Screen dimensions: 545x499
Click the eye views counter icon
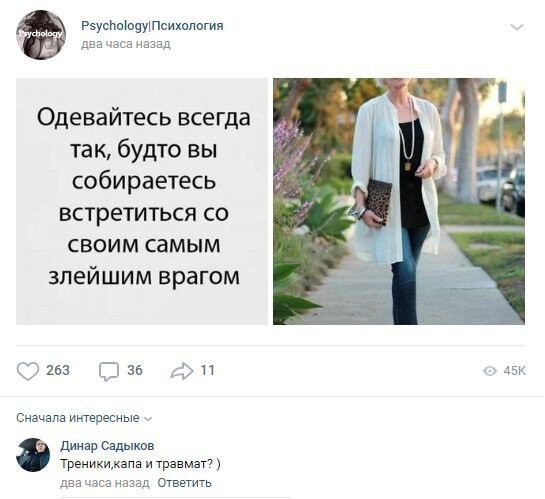(490, 371)
